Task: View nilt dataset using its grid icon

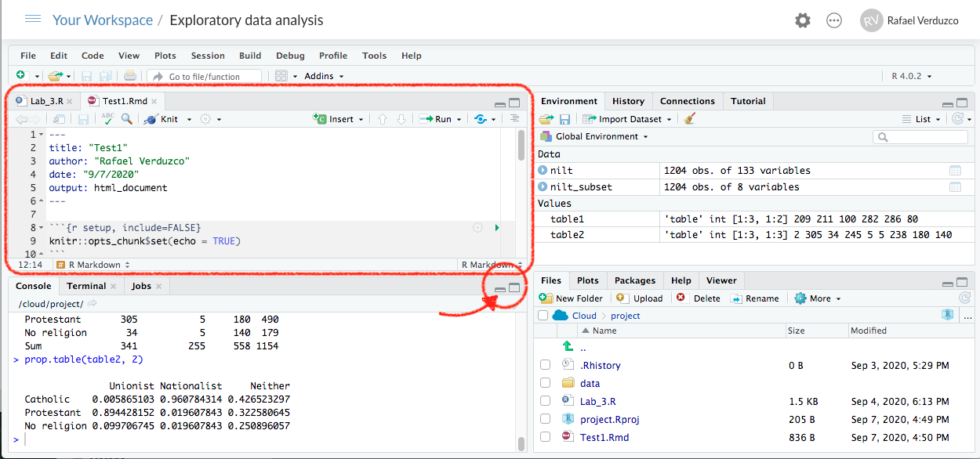Action: coord(954,171)
